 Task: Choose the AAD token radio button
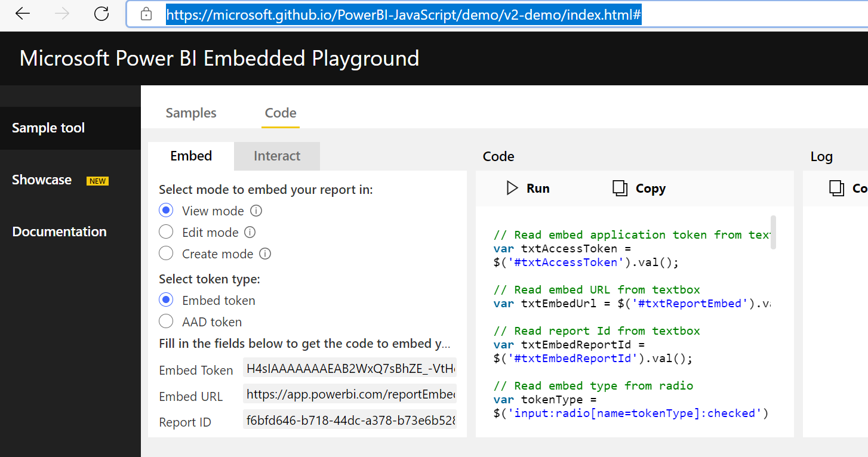pos(166,321)
